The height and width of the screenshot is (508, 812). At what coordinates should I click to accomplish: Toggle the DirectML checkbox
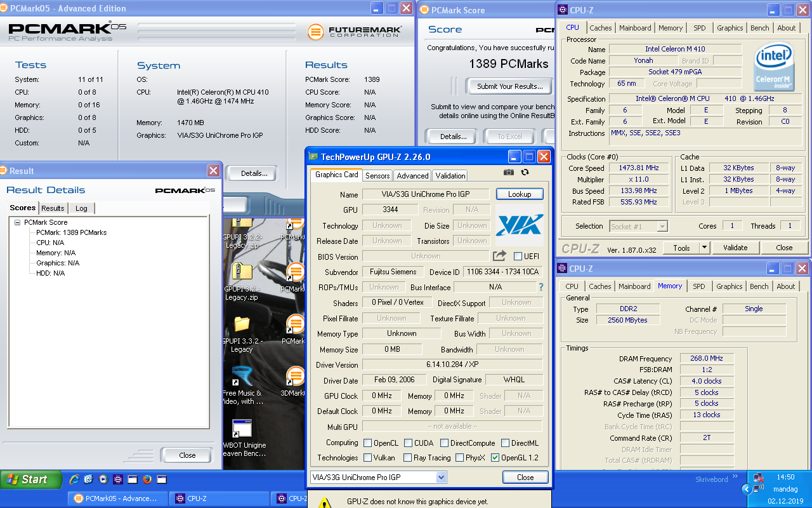tap(505, 443)
